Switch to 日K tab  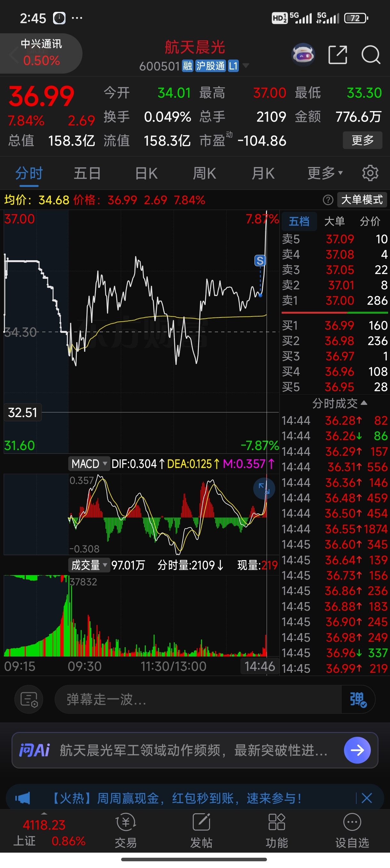(x=146, y=173)
